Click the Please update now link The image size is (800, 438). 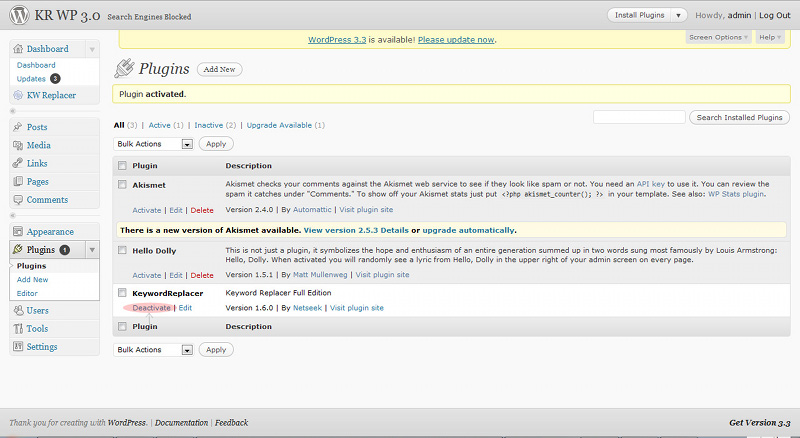[456, 40]
